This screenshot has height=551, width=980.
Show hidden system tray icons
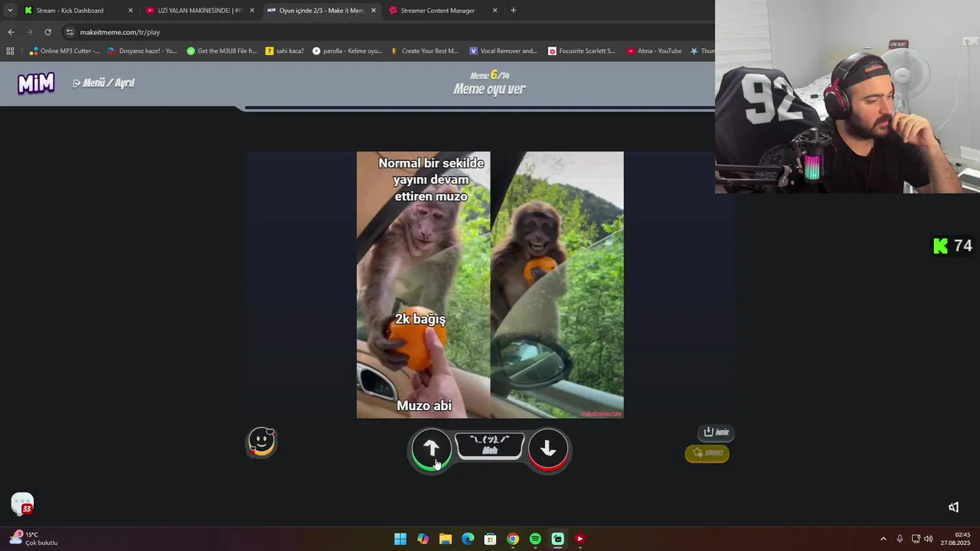tap(883, 539)
